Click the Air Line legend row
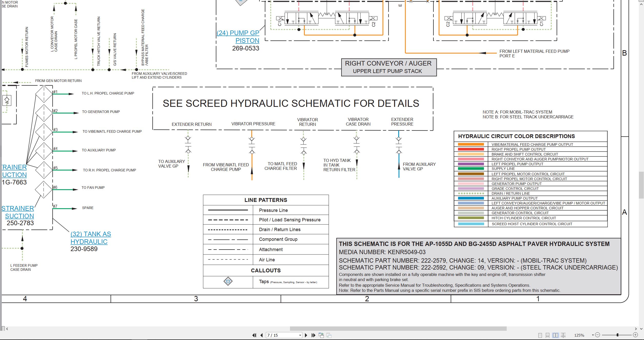 pos(266,260)
